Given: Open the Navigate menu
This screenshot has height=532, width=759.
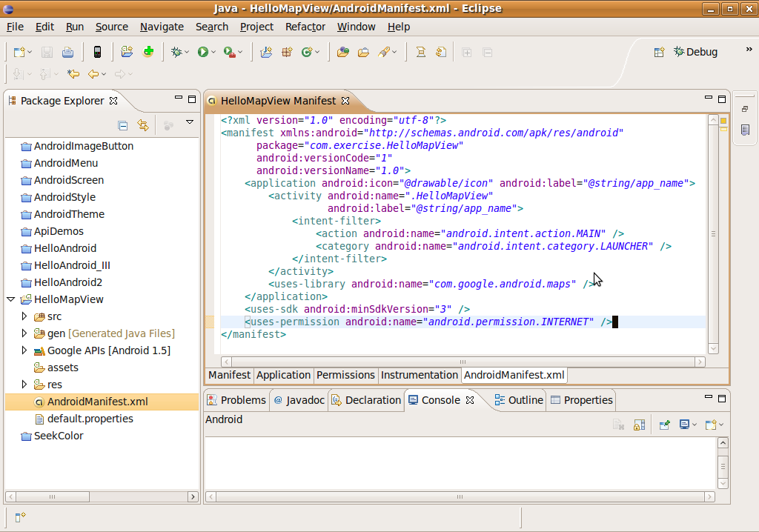Looking at the screenshot, I should pyautogui.click(x=162, y=27).
